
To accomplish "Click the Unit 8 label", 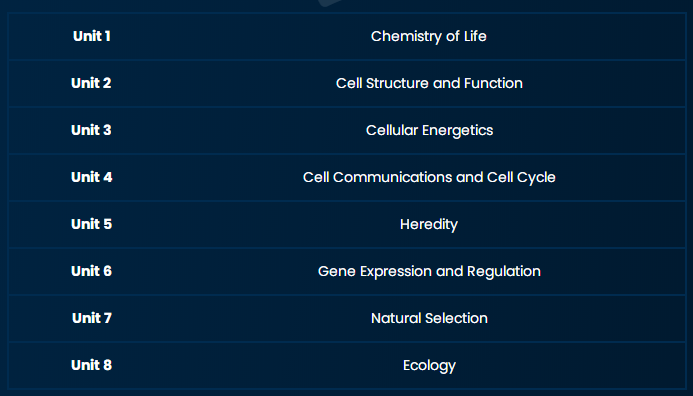I will (91, 365).
